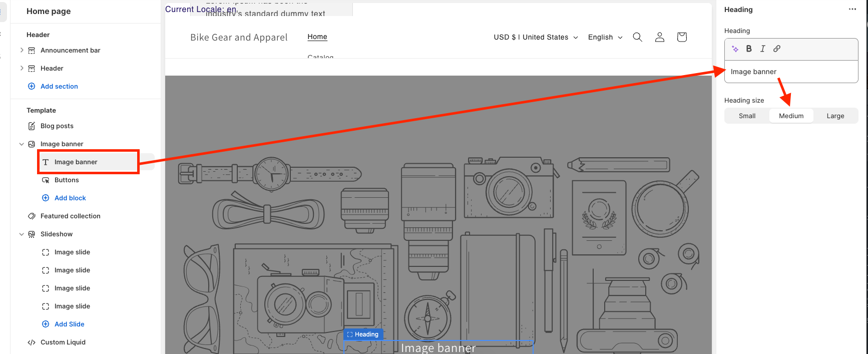Select Large heading size
Image resolution: width=868 pixels, height=354 pixels.
[x=835, y=116]
